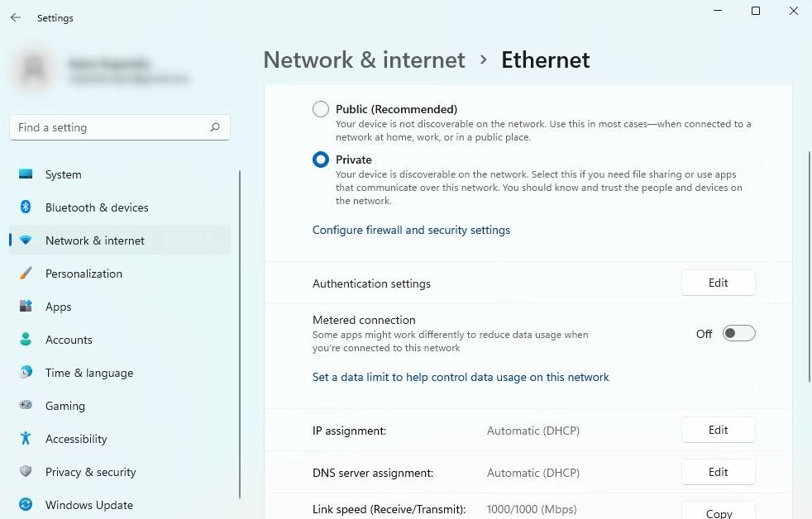Open System settings category
This screenshot has height=519, width=812.
tap(120, 174)
